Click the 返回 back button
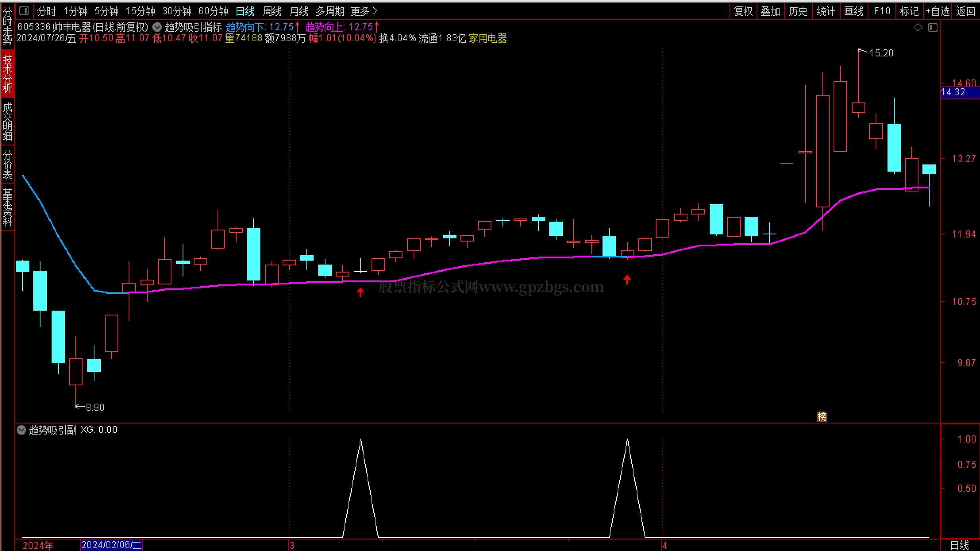980x551 pixels. point(966,11)
